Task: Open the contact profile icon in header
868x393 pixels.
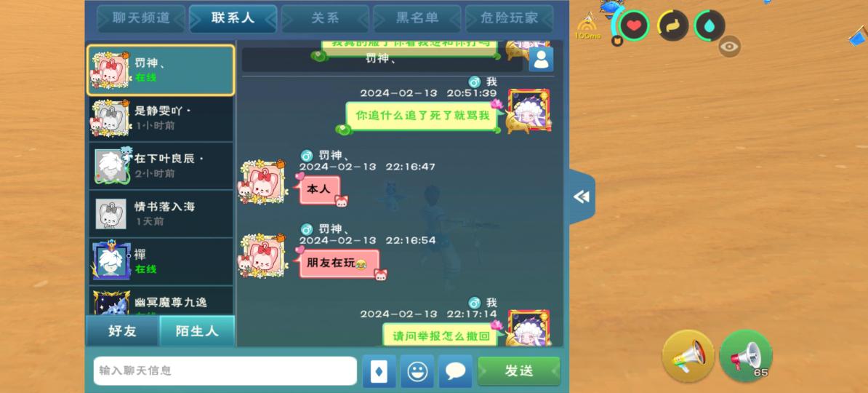Action: coord(541,59)
